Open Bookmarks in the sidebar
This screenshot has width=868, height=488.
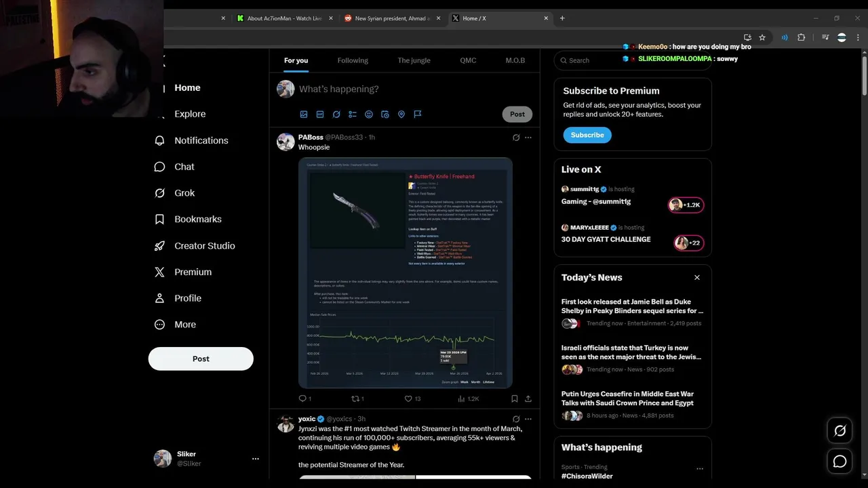pos(189,220)
